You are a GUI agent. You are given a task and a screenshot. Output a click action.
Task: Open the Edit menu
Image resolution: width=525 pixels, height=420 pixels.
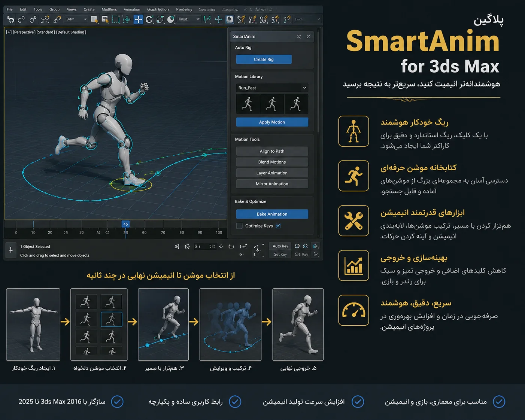(x=23, y=9)
